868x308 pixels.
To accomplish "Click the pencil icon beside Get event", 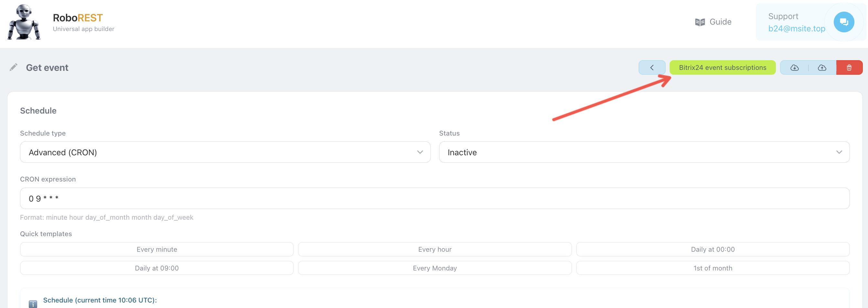I will tap(14, 67).
